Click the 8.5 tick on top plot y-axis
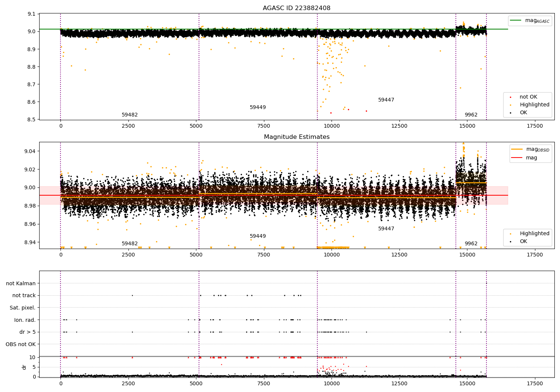 tap(31, 120)
